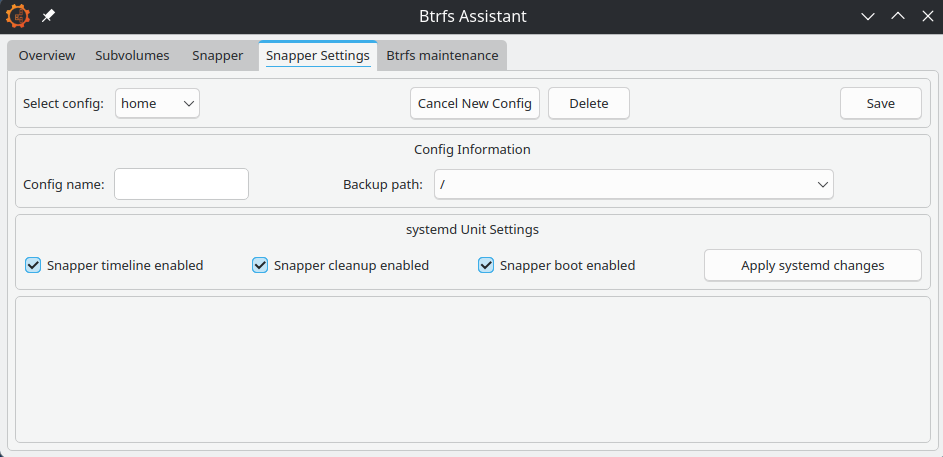Click the Backup path label
The height and width of the screenshot is (457, 943).
click(383, 185)
